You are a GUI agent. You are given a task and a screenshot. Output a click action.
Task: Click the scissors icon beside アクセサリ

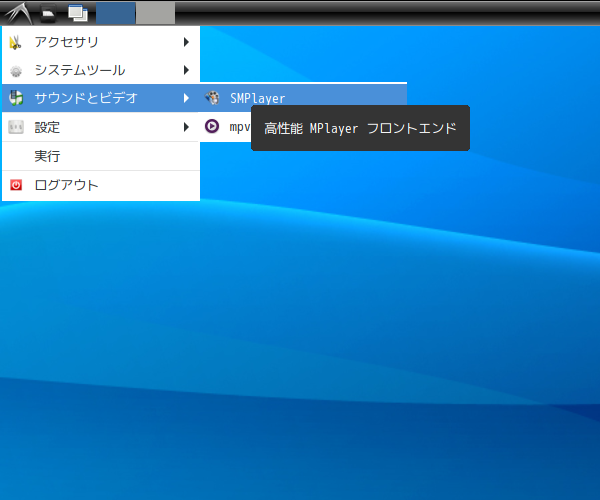[x=15, y=42]
